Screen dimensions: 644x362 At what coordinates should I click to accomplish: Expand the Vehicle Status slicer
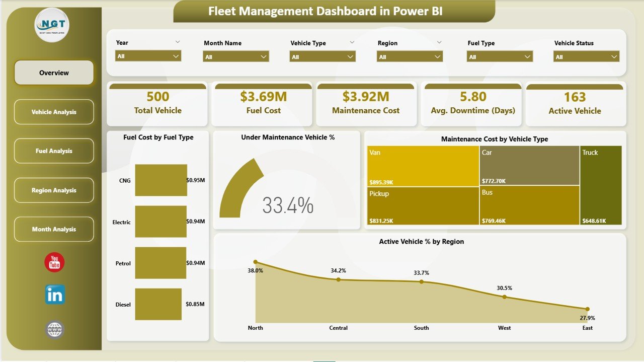tap(614, 56)
